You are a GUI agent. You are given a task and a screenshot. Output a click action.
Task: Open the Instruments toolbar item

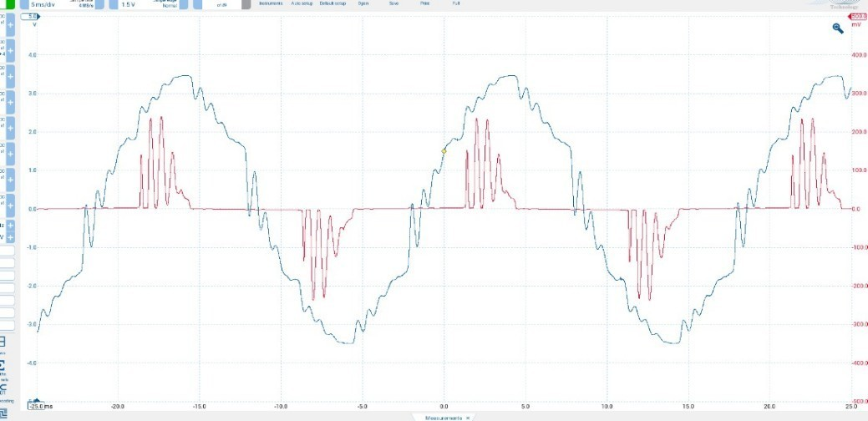(x=272, y=3)
